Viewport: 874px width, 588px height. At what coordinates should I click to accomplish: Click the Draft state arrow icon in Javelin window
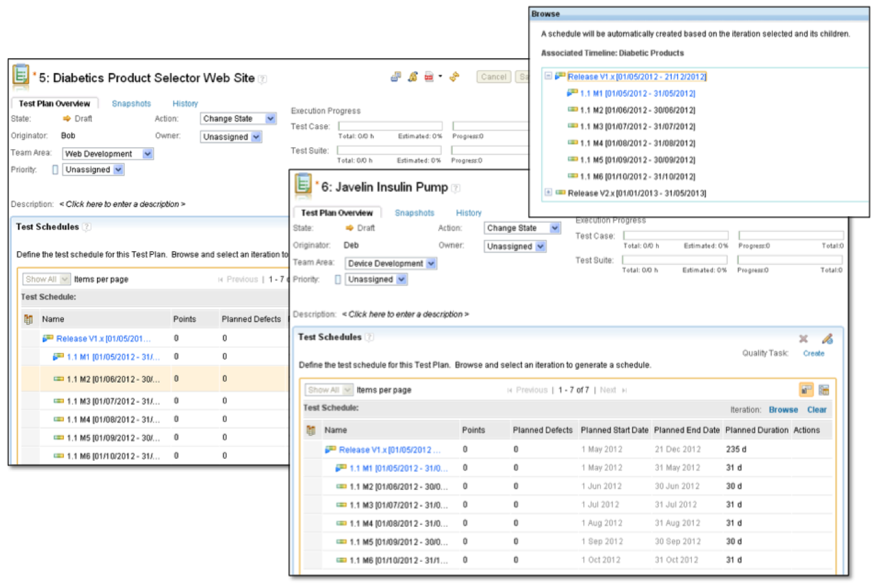pos(349,228)
